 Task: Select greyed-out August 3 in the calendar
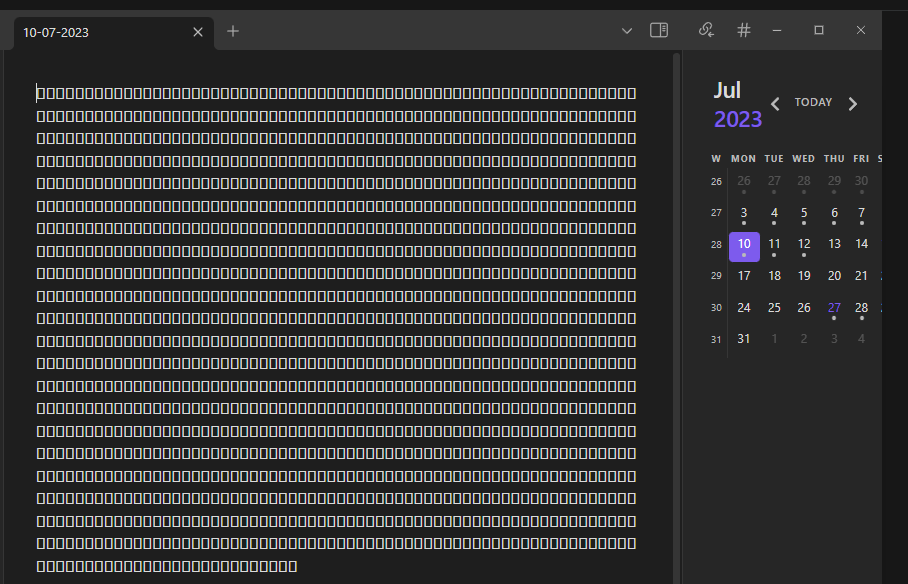834,341
